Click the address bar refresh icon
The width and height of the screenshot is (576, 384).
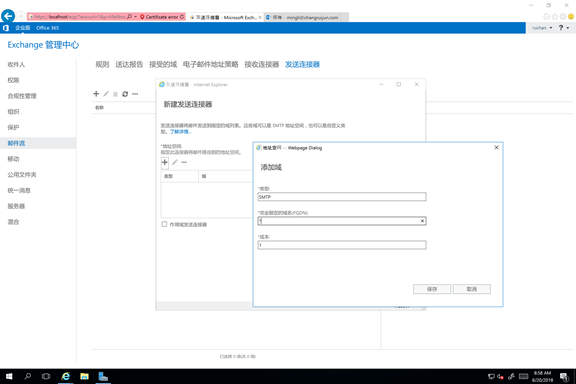[x=182, y=17]
